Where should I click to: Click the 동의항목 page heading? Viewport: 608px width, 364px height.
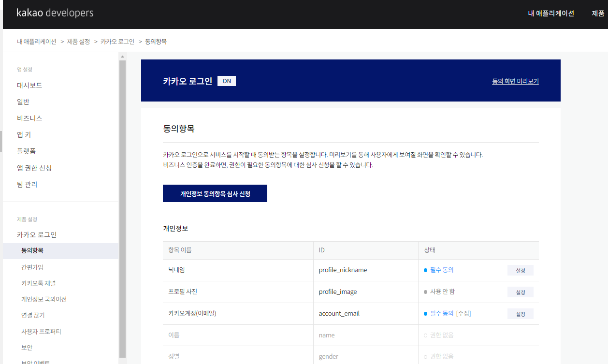179,129
